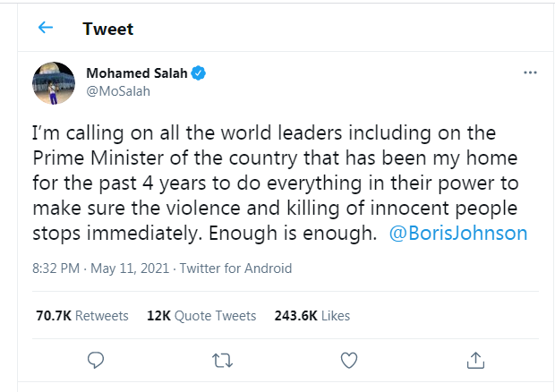Open the tweet more options menu
The height and width of the screenshot is (392, 555).
[530, 72]
